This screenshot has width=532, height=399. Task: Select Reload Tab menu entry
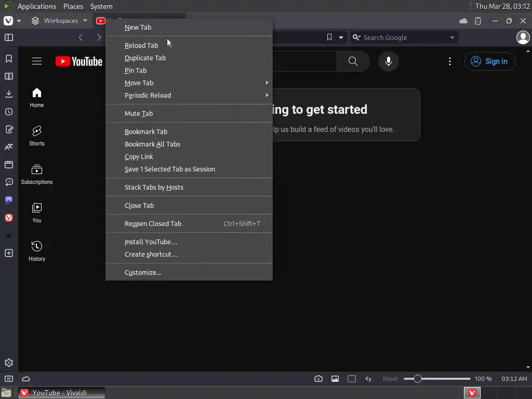(189, 45)
